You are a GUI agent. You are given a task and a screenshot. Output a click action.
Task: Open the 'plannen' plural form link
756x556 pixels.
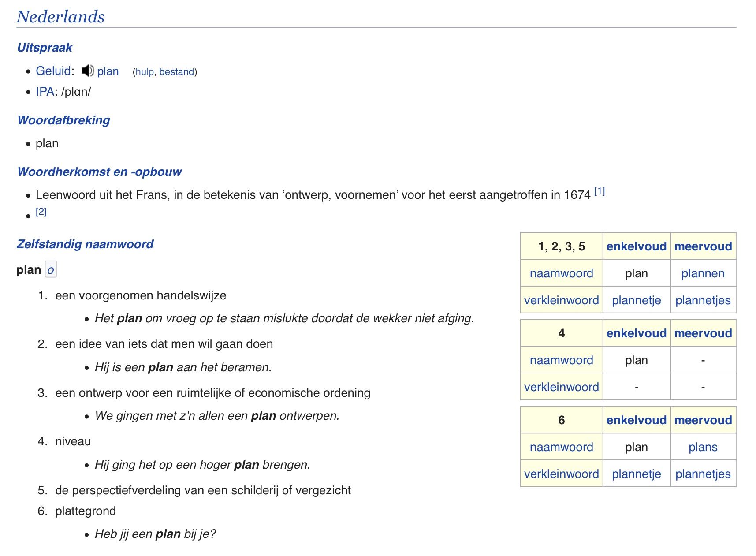(703, 273)
